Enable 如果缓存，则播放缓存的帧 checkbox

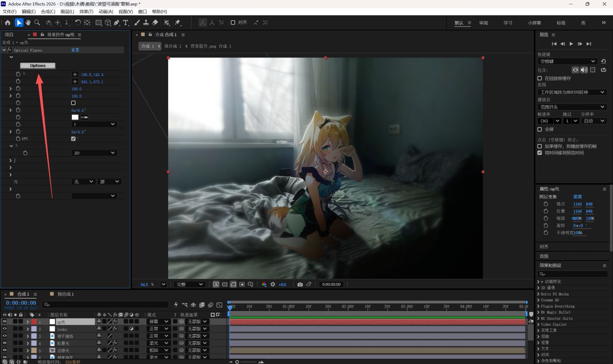coord(540,146)
